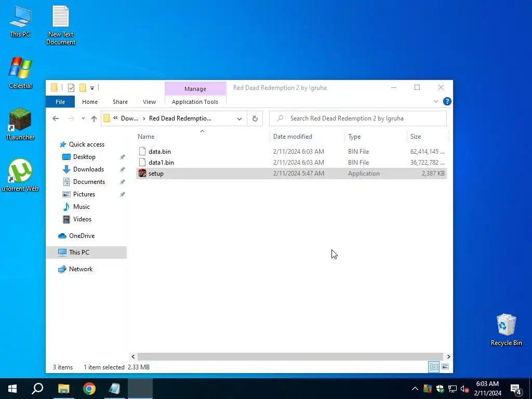Select the data.bin file

tap(291, 152)
